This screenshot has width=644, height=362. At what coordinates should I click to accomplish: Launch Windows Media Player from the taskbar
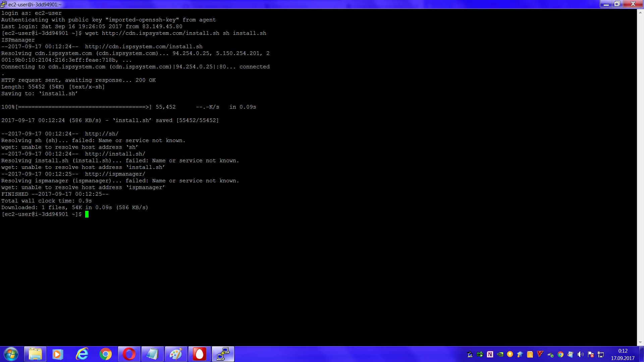point(58,354)
